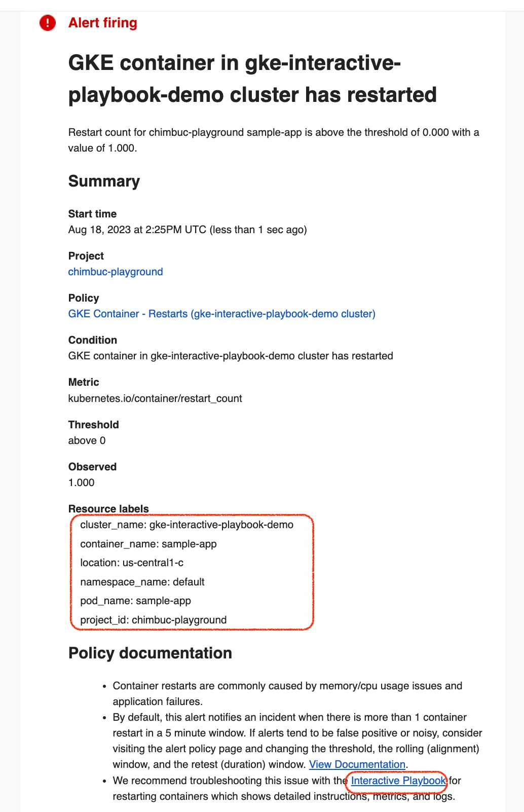Click the project_id: chimbuc-playground label
The image size is (524, 812).
154,620
